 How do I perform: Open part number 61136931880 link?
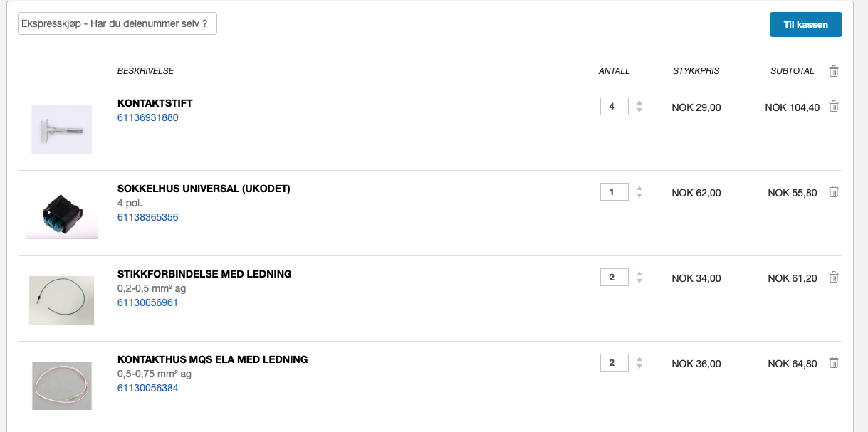coord(147,117)
